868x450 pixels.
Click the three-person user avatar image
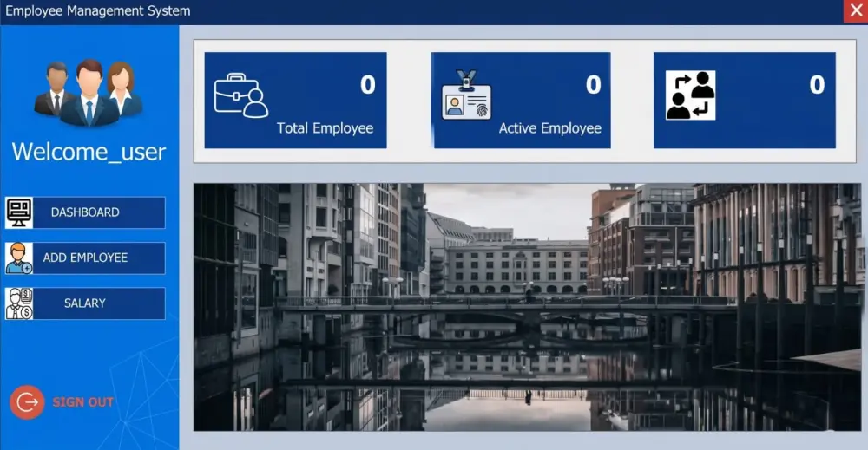click(x=89, y=92)
